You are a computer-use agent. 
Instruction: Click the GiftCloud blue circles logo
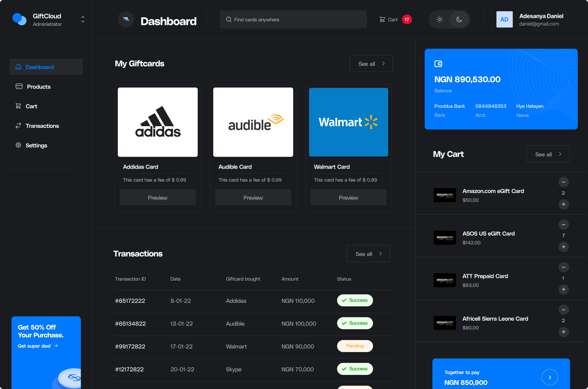[x=19, y=19]
